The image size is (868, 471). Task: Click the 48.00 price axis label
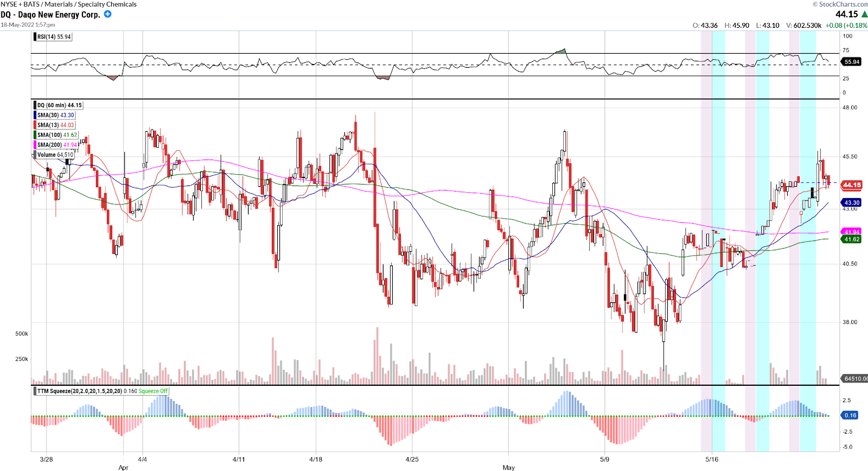click(850, 108)
